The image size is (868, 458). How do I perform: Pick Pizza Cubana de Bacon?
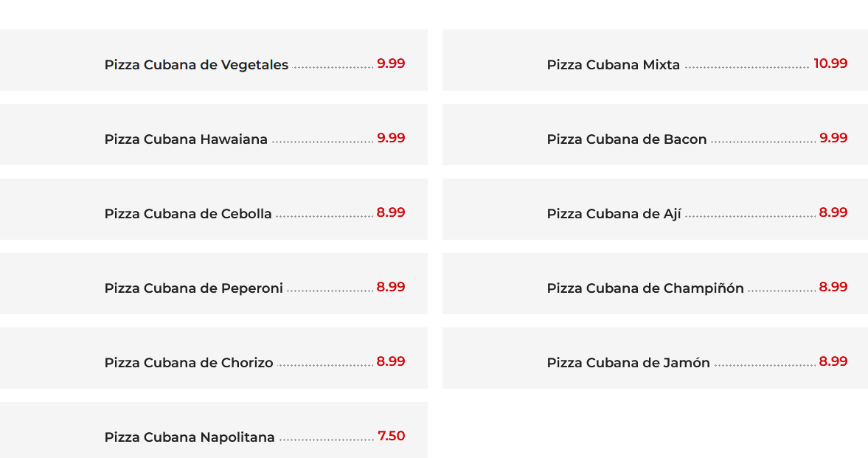(627, 139)
